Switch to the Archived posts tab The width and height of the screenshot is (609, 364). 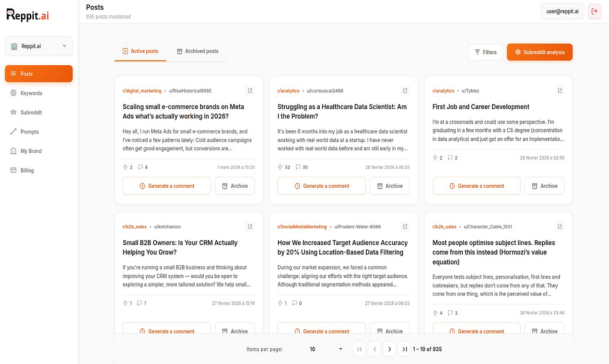coord(197,51)
